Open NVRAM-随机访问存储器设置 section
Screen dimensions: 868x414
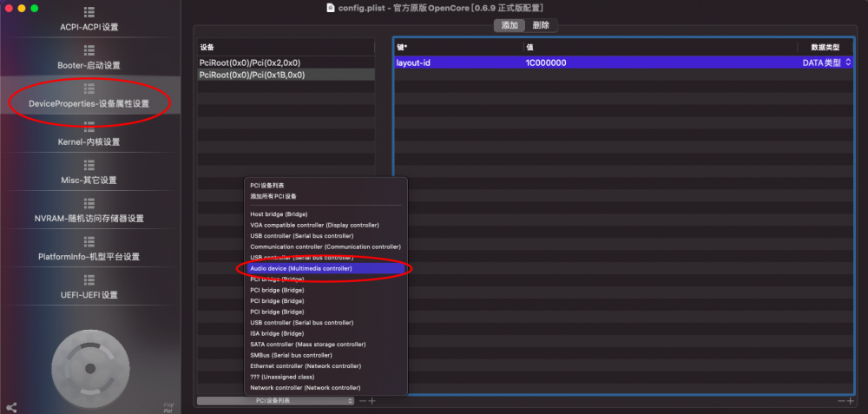pyautogui.click(x=89, y=210)
